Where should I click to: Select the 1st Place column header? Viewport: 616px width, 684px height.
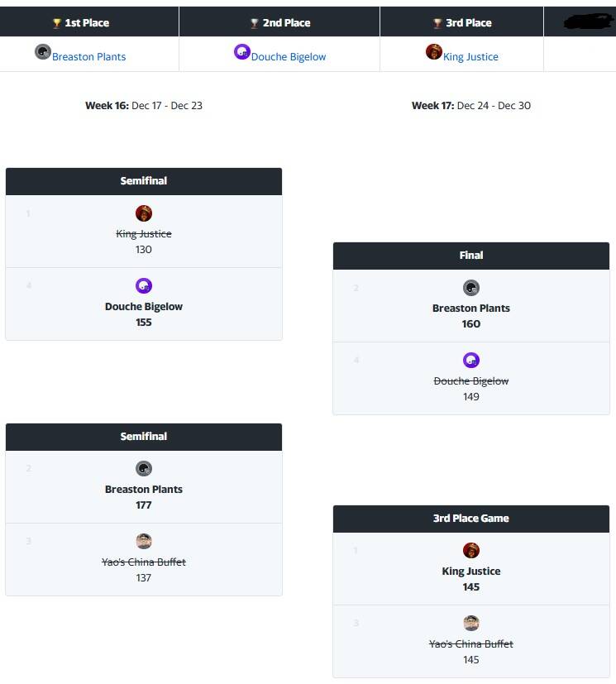coord(89,22)
